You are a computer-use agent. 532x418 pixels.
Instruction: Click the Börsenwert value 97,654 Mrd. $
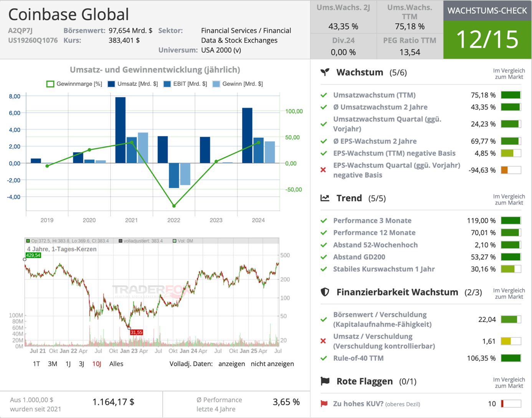(131, 30)
